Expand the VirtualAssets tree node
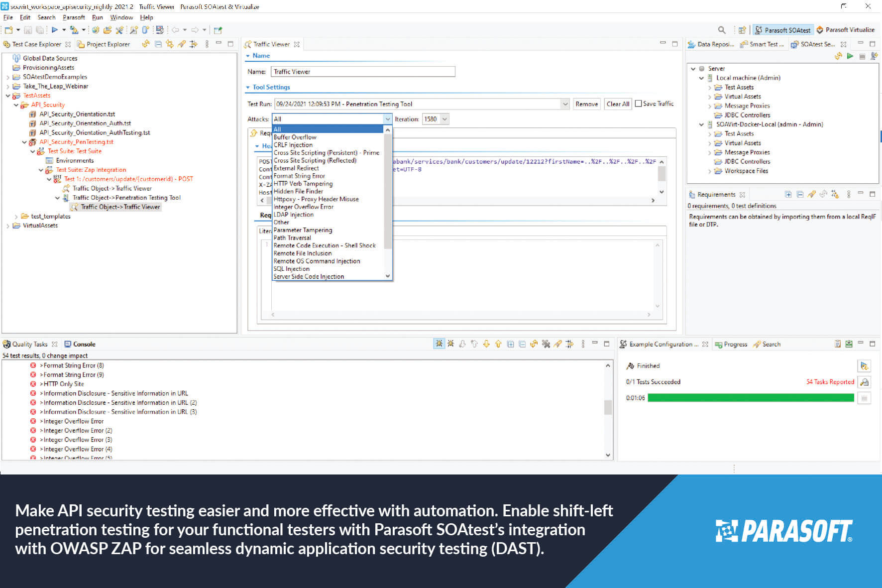The height and width of the screenshot is (588, 882). click(7, 226)
